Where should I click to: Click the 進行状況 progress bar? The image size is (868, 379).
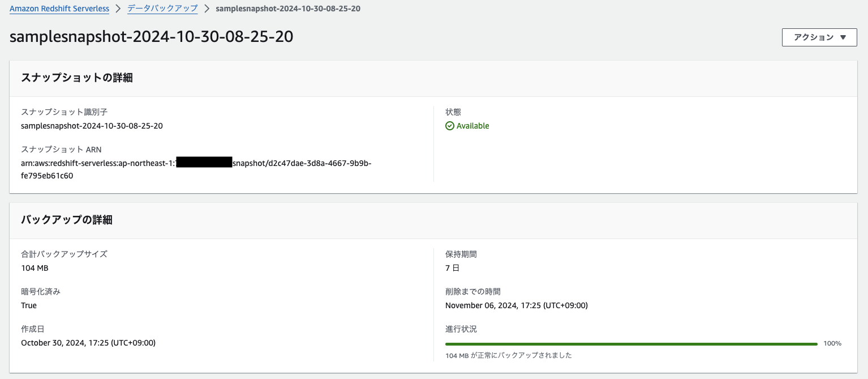631,344
